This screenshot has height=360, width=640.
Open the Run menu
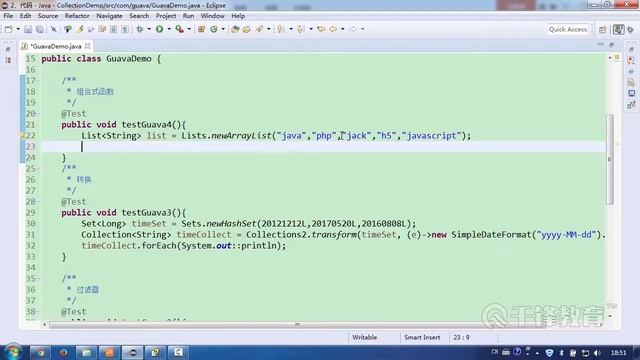point(188,16)
